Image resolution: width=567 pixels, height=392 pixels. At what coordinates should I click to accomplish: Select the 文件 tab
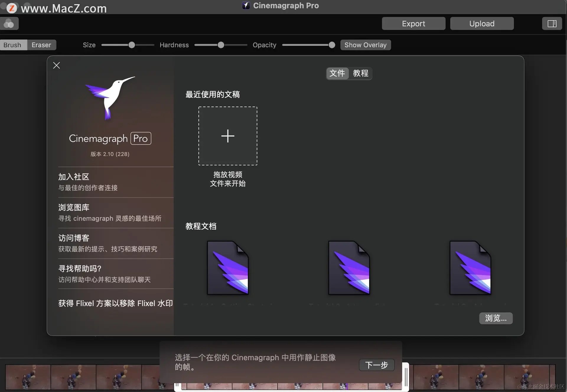337,73
